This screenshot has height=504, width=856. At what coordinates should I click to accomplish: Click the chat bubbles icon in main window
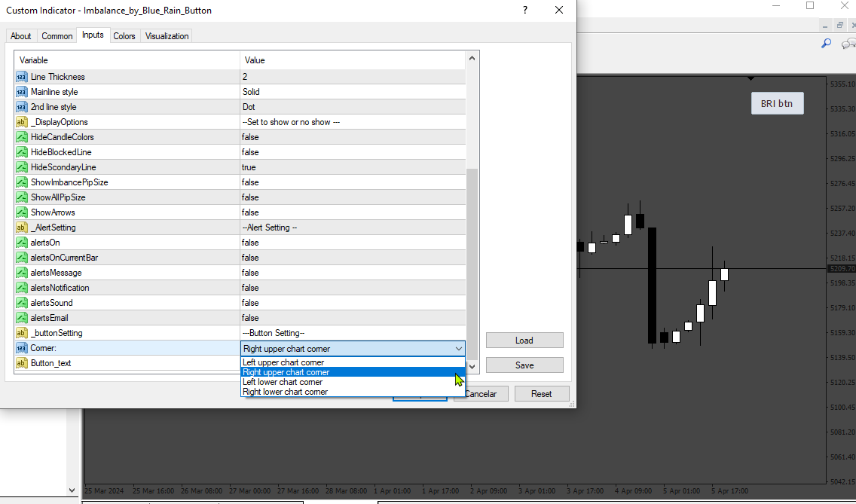point(849,43)
